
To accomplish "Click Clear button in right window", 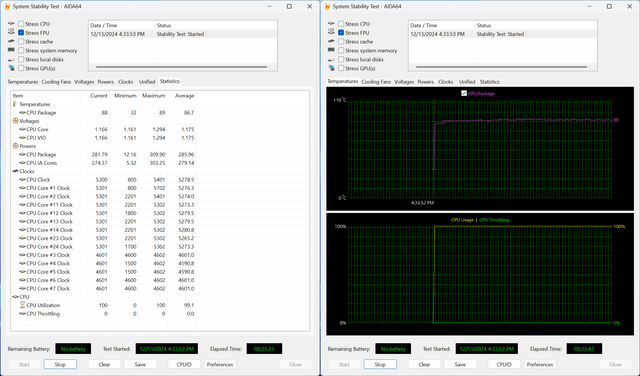I will [424, 365].
